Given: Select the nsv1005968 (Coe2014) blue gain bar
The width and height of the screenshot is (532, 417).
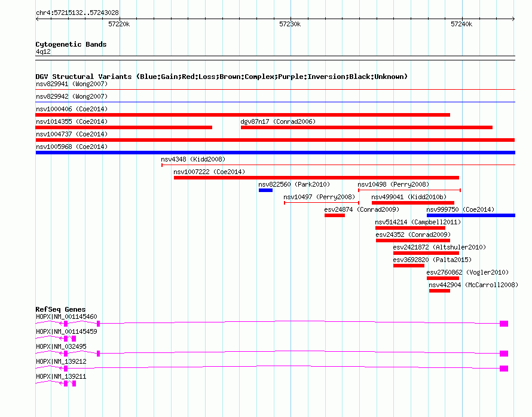Looking at the screenshot, I should tap(275, 153).
